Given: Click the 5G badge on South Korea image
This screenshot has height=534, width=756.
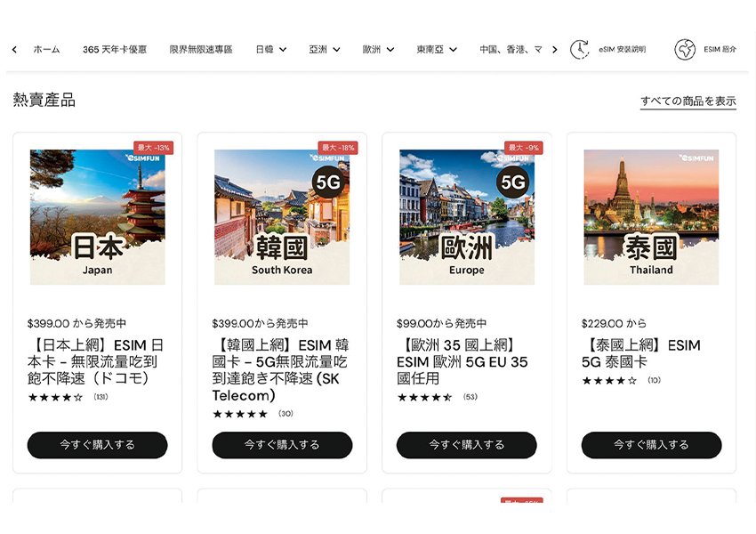Looking at the screenshot, I should (328, 183).
